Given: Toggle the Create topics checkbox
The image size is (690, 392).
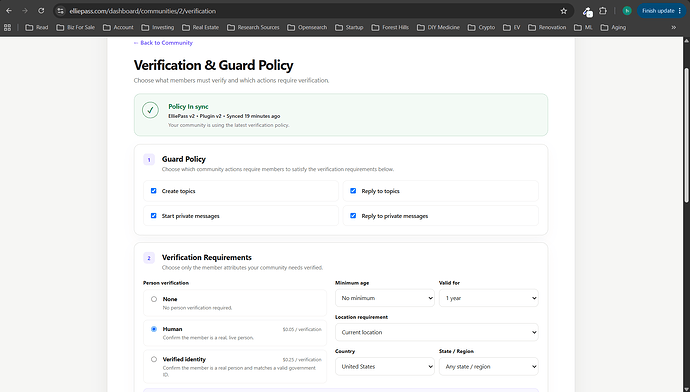Looking at the screenshot, I should 154,191.
